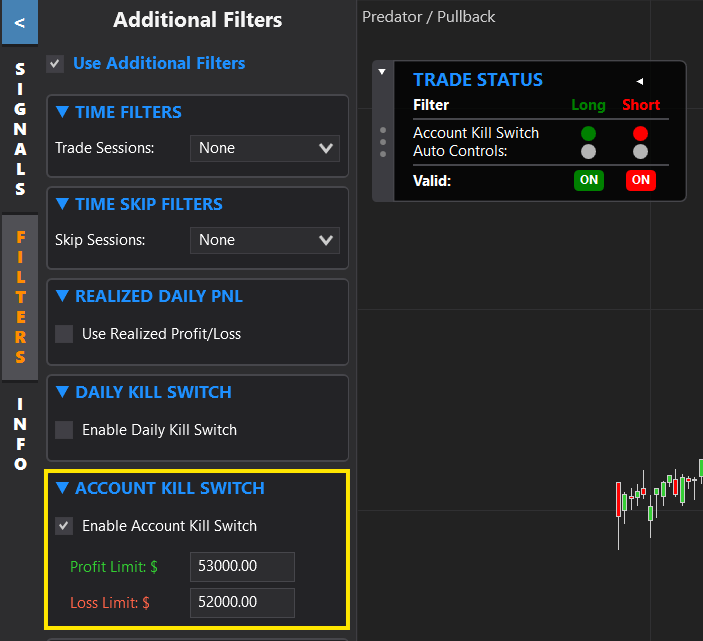Click the three-dot drag handle on Trade Status

[x=382, y=142]
